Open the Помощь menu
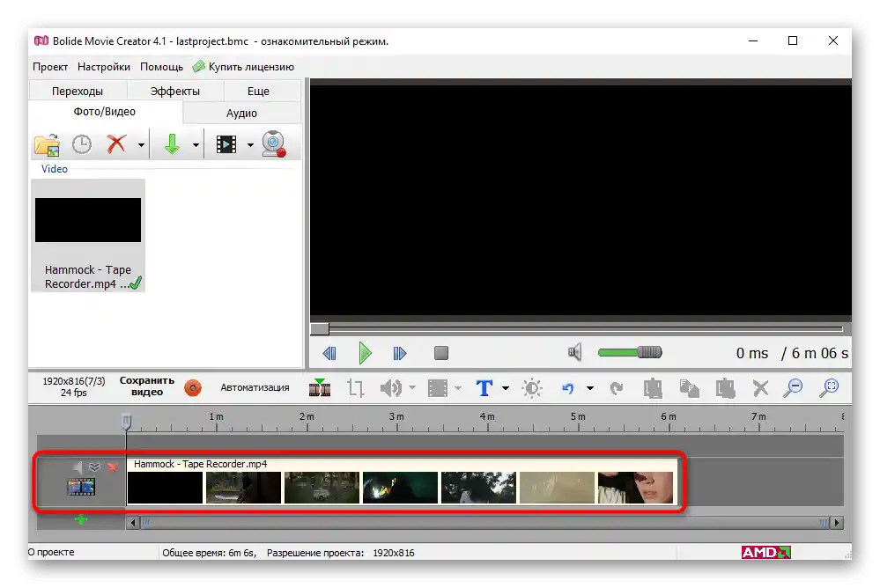The height and width of the screenshot is (588, 880). click(x=161, y=67)
